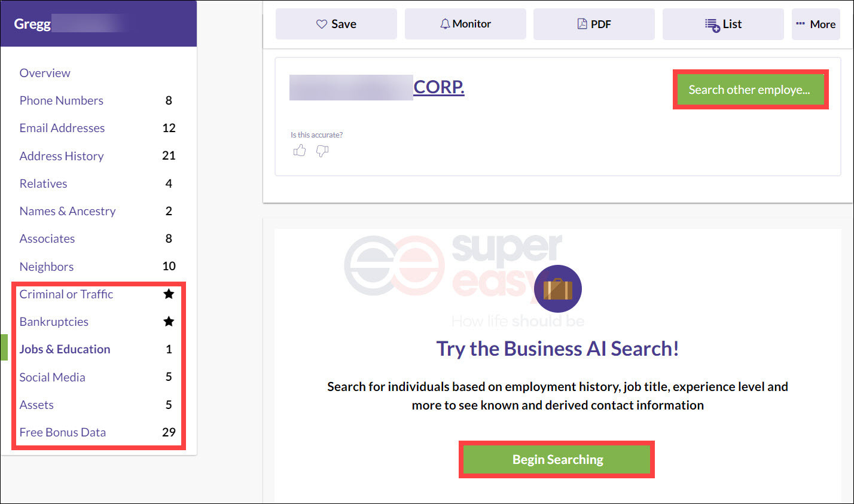The width and height of the screenshot is (854, 504).
Task: Export the report with the PDF button
Action: click(594, 24)
